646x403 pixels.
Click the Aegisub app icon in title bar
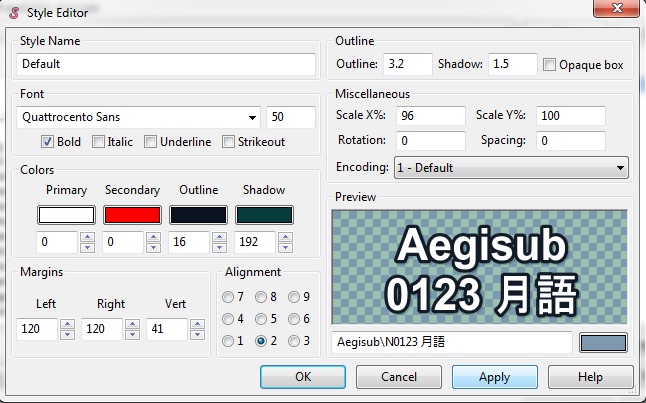[14, 13]
